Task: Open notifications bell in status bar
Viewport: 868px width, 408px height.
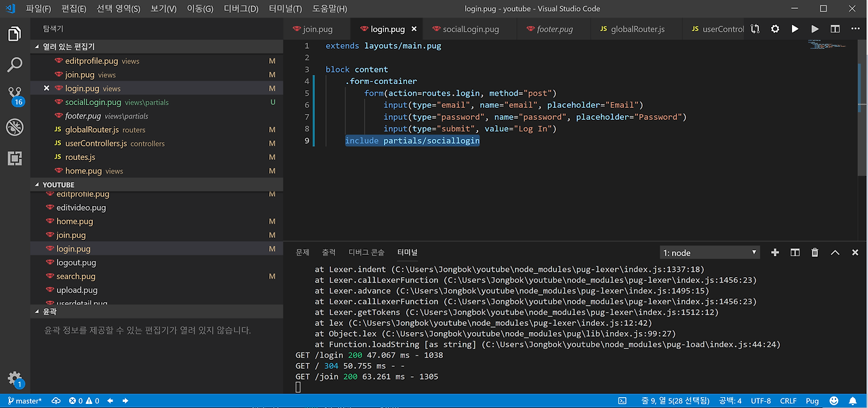Action: click(x=854, y=401)
